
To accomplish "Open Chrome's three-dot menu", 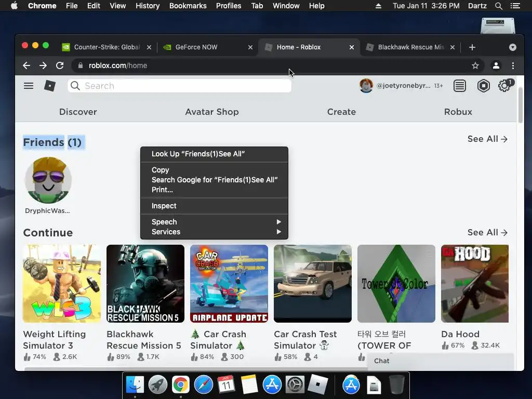I will (x=513, y=65).
